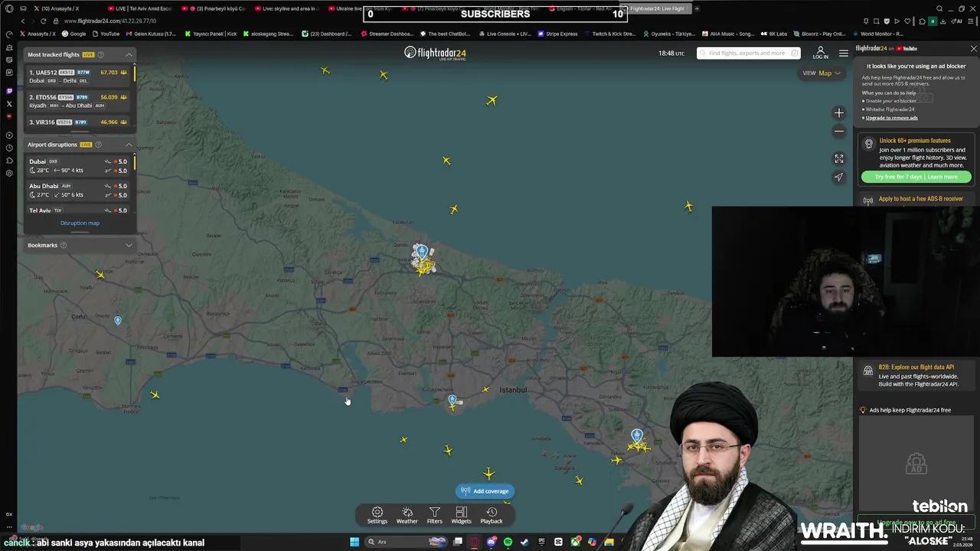Open the Widgets panel
Image resolution: width=980 pixels, height=551 pixels.
tap(461, 515)
